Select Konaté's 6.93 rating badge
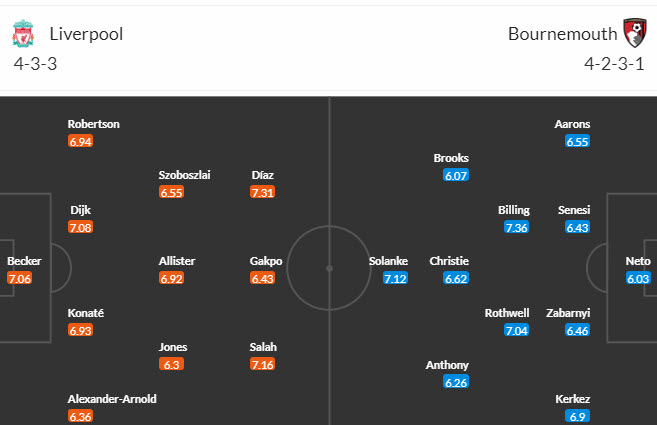 (x=80, y=330)
